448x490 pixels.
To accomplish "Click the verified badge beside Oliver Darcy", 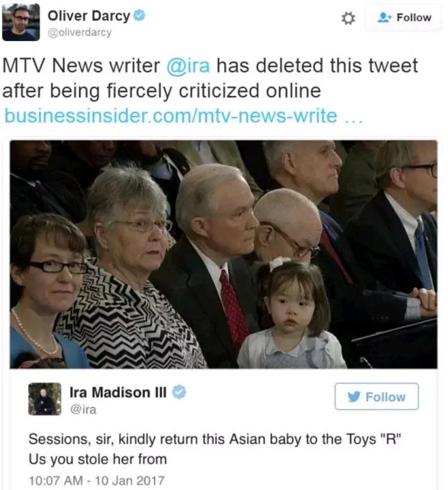I will point(139,16).
